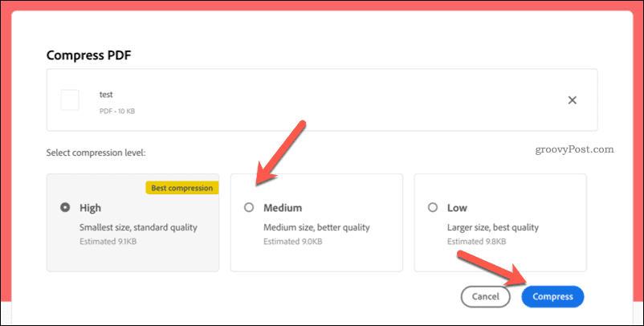The height and width of the screenshot is (326, 644).
Task: Remove the test file with X icon
Action: 573,100
